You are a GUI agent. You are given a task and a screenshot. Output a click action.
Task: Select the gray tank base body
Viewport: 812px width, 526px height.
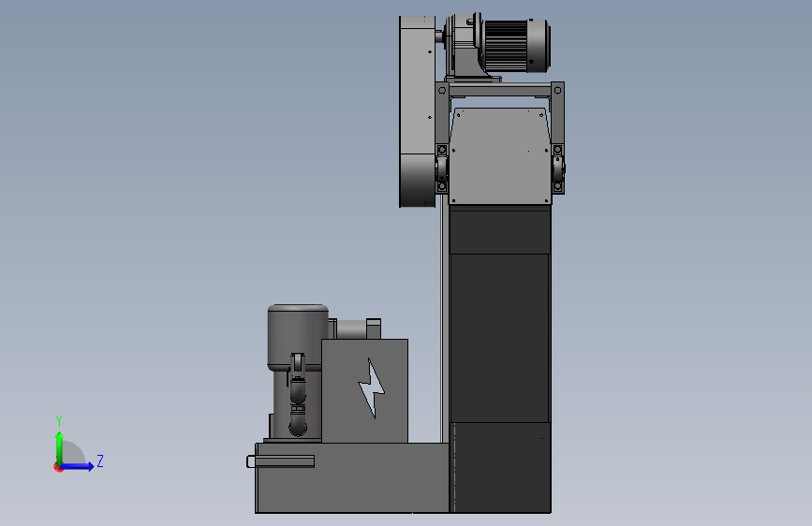[352, 477]
